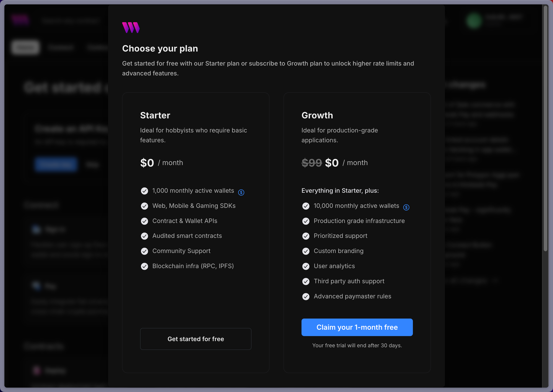The width and height of the screenshot is (553, 392).
Task: Click the thirdweb logo in the modal
Action: 131,28
